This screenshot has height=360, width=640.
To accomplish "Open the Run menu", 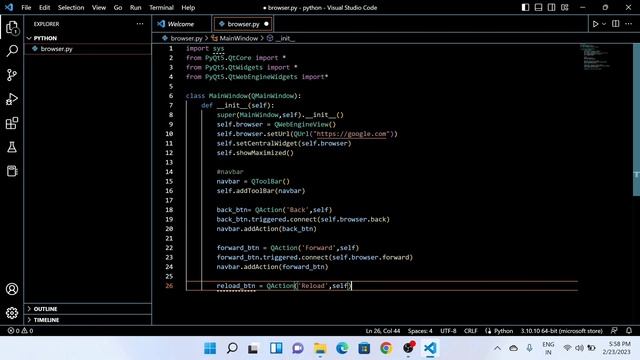I will [x=136, y=7].
